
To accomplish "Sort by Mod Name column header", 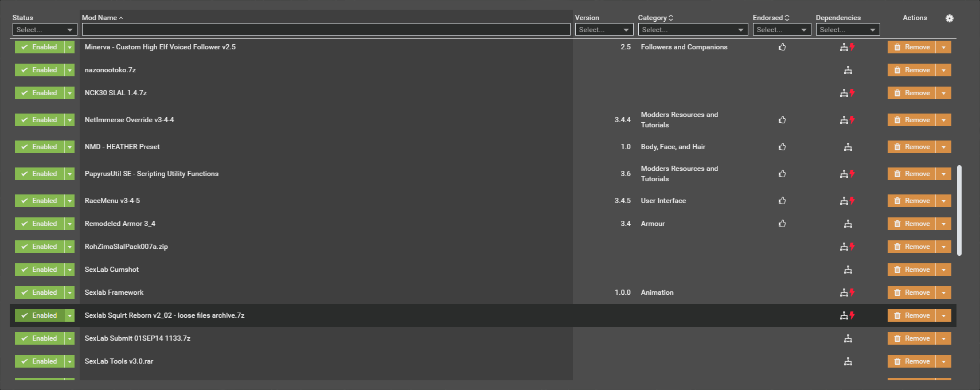I will click(x=102, y=18).
